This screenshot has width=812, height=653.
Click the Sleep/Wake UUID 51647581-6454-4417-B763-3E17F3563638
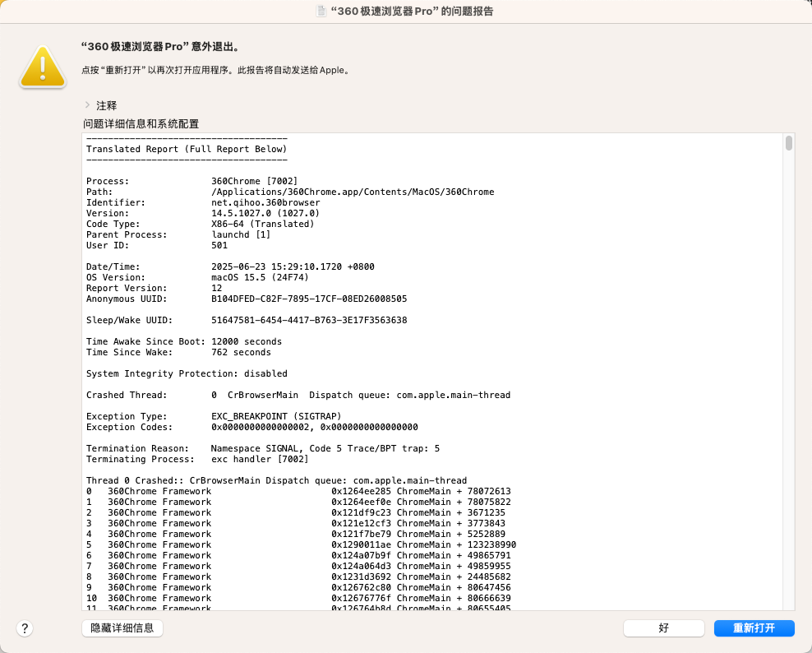point(309,320)
